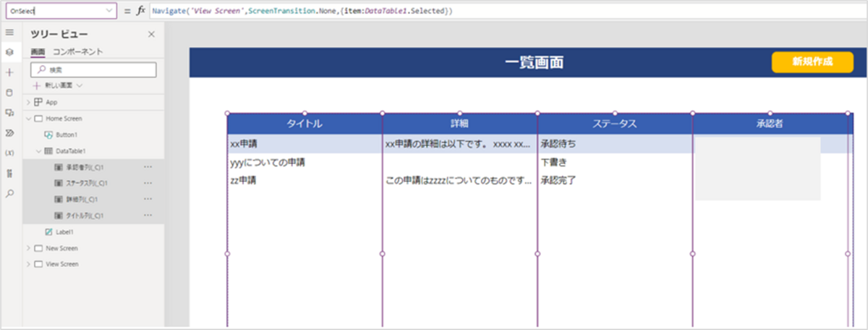The width and height of the screenshot is (868, 330).
Task: Switch to the コンポーネント tab
Action: tap(77, 52)
